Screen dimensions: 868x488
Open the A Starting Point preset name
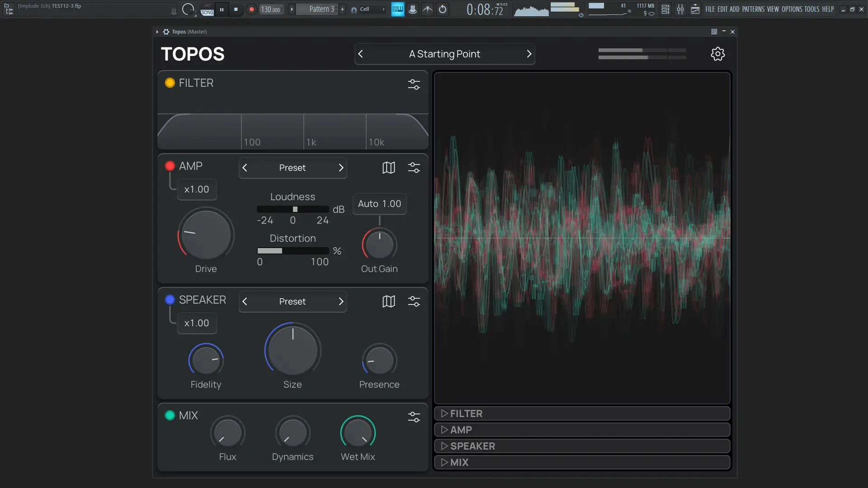444,54
